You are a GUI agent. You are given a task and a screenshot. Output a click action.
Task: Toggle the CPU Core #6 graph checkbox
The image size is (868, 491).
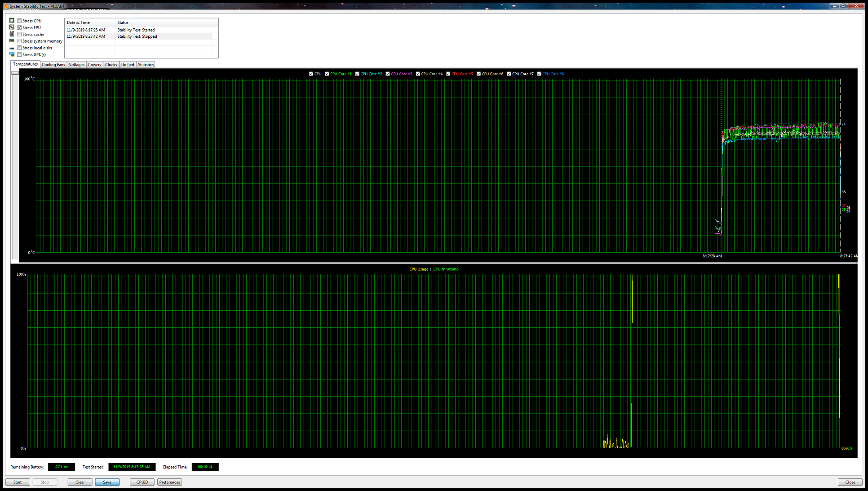[x=478, y=74]
